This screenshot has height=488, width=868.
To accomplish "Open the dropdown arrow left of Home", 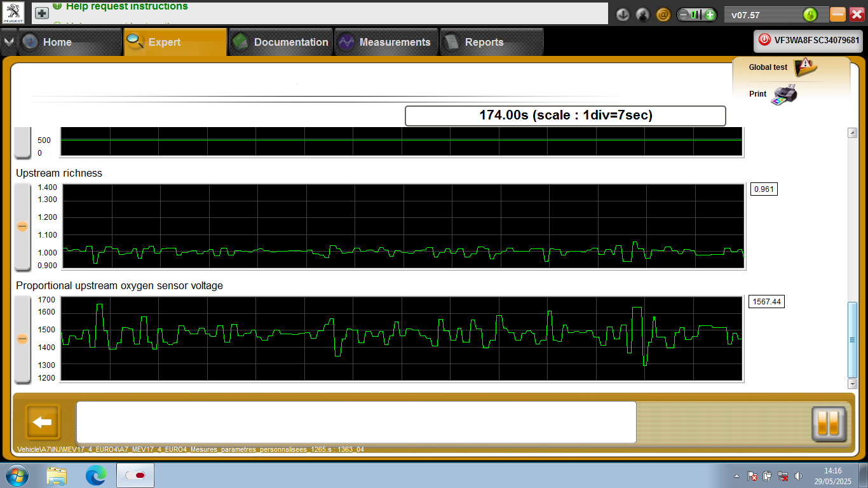I will click(8, 42).
